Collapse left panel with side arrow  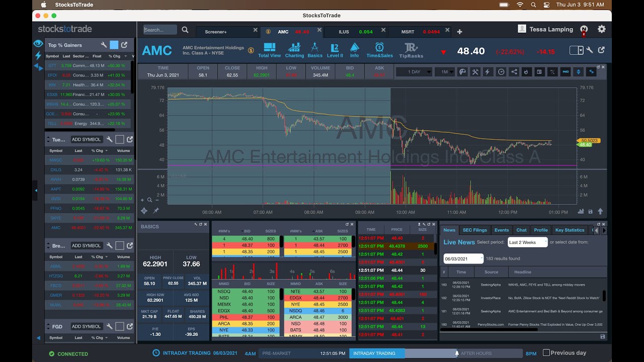(35, 190)
